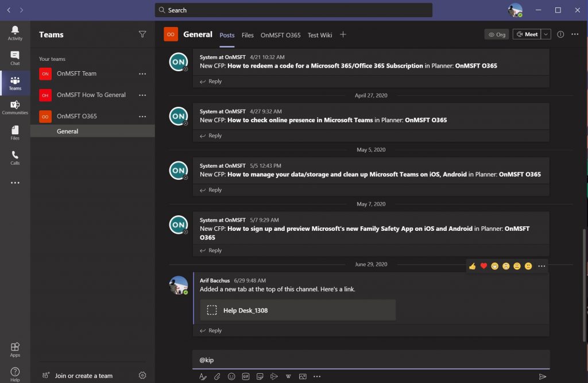Image resolution: width=588 pixels, height=383 pixels.
Task: Reply to the Arif Bacchus message
Action: click(x=211, y=330)
